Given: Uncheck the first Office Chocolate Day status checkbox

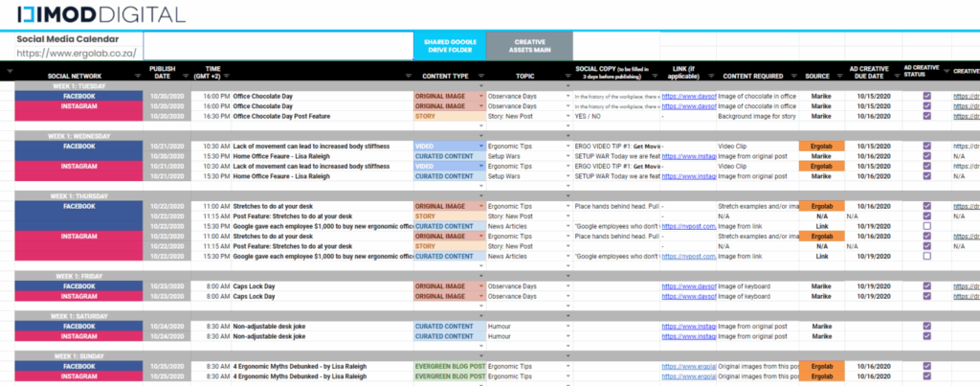Looking at the screenshot, I should pyautogui.click(x=926, y=97).
